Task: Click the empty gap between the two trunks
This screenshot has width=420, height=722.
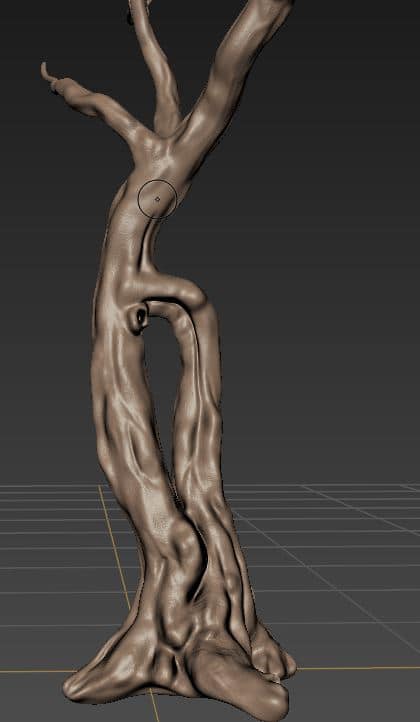Action: coord(159,391)
